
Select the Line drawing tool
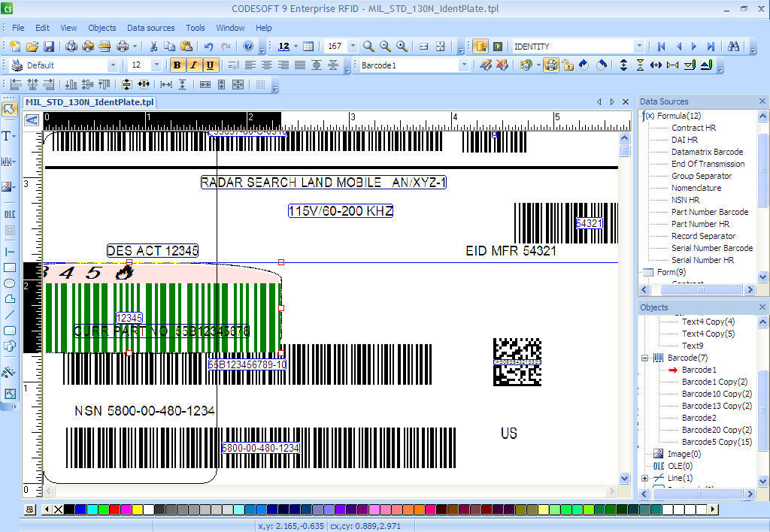pos(9,315)
